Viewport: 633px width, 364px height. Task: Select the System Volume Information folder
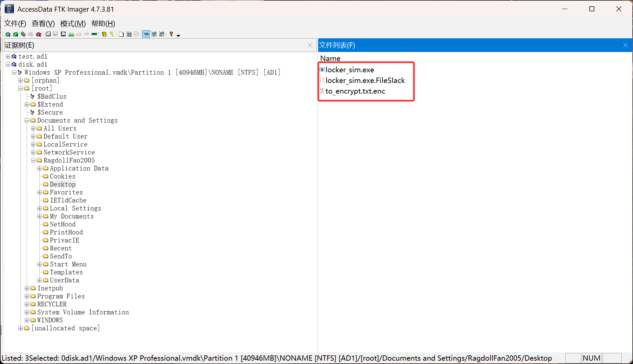(x=83, y=312)
